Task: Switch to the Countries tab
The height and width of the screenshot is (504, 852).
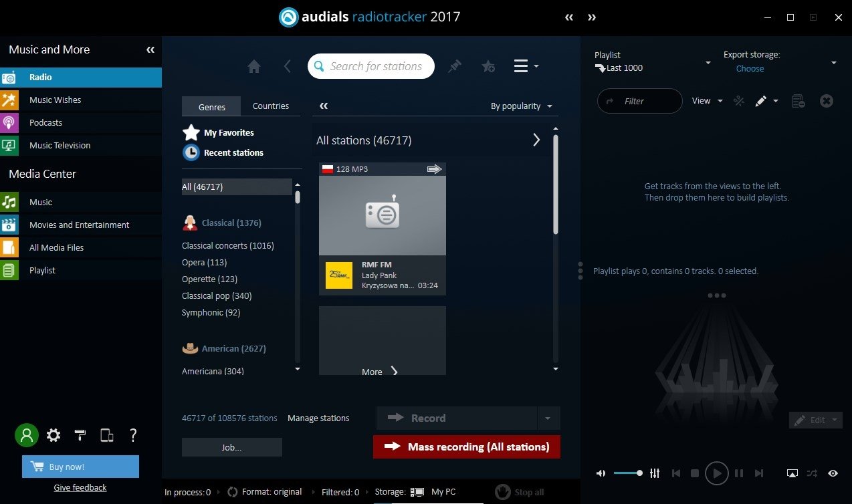Action: pyautogui.click(x=271, y=106)
